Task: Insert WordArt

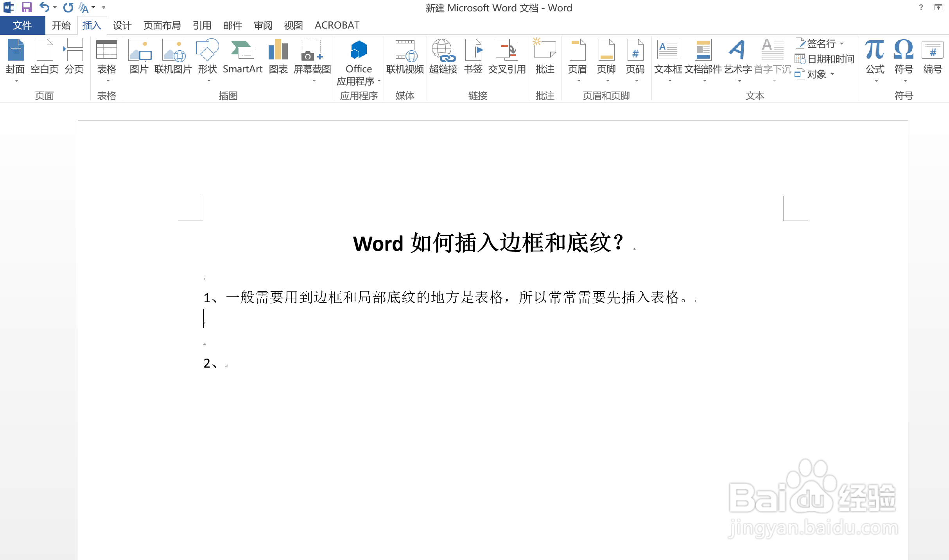Action: coord(737,58)
